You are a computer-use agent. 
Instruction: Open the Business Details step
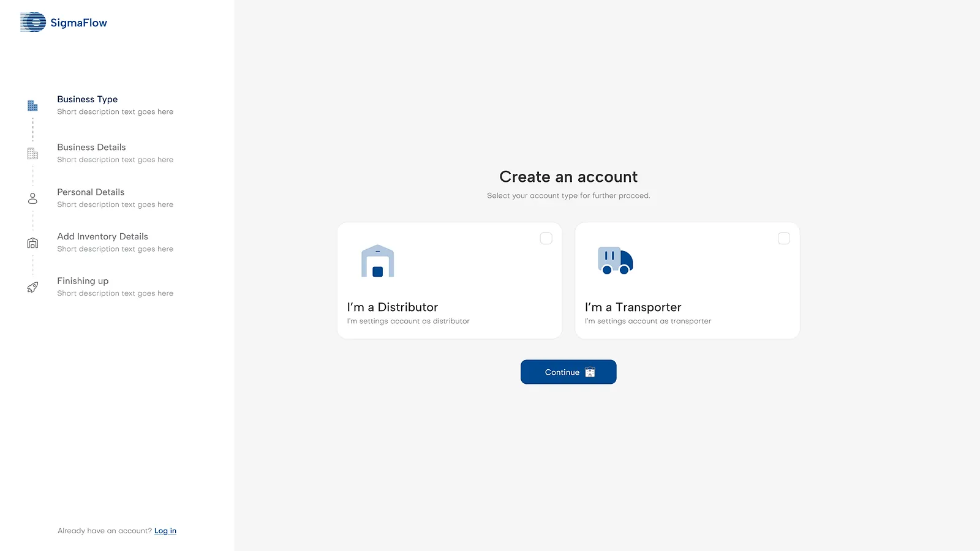click(x=91, y=147)
